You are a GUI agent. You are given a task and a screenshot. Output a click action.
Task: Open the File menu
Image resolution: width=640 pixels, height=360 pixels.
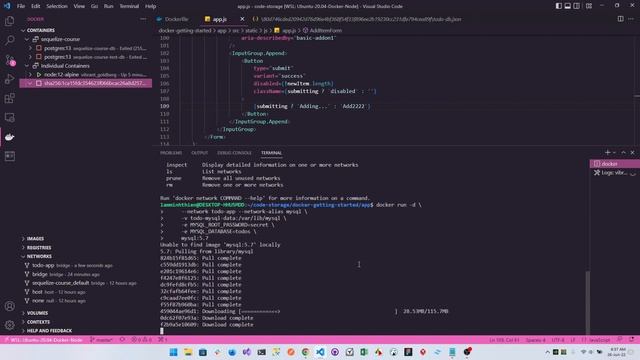point(21,6)
